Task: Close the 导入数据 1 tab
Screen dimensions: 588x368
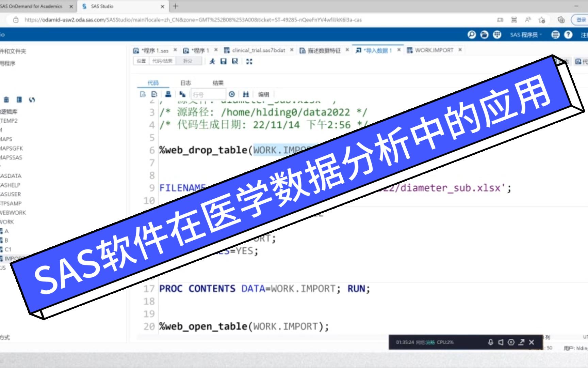Action: point(399,50)
